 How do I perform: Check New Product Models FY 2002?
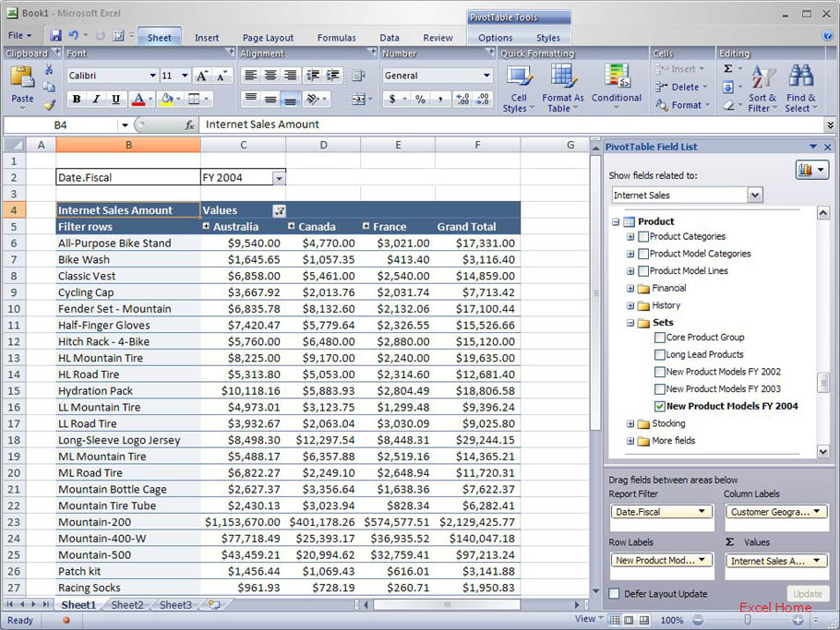coord(660,372)
